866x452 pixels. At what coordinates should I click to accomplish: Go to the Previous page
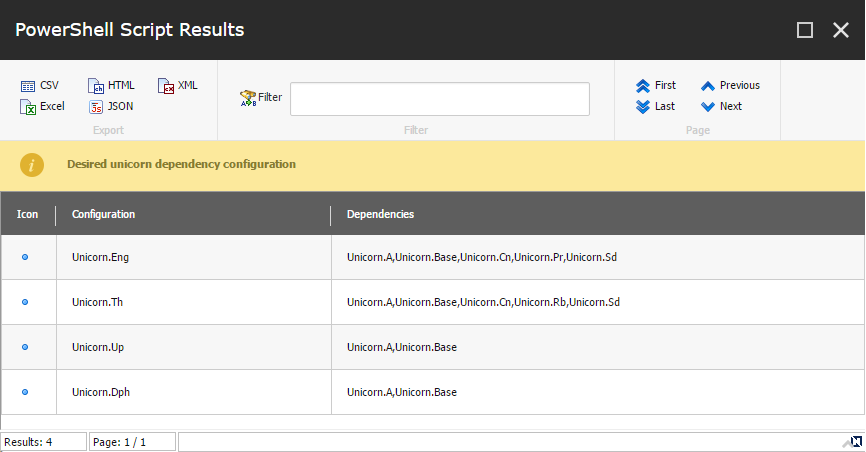730,86
